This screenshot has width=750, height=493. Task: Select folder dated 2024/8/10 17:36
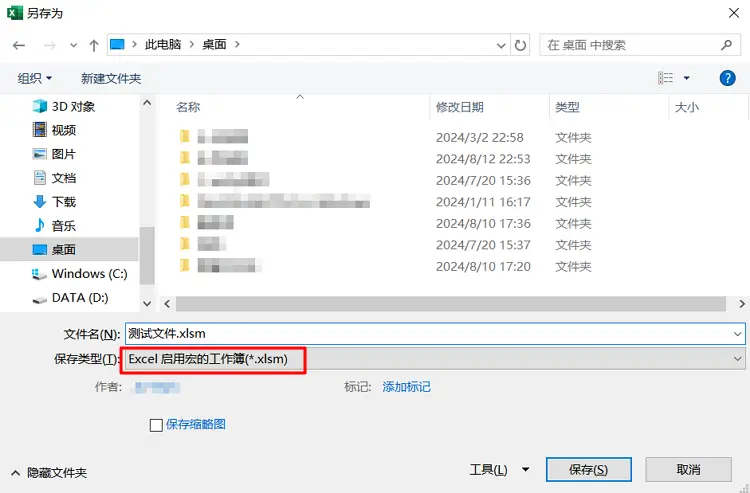click(x=385, y=223)
